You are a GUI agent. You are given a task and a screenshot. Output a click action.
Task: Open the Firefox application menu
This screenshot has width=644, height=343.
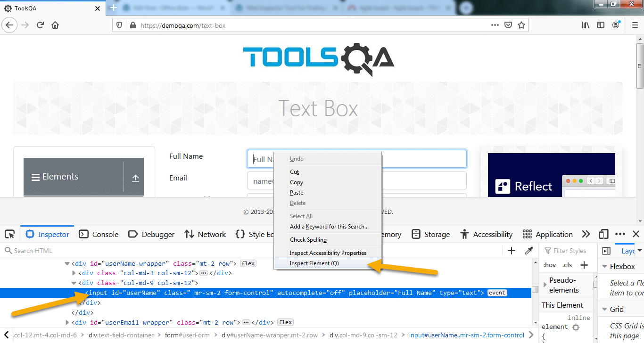pos(635,24)
